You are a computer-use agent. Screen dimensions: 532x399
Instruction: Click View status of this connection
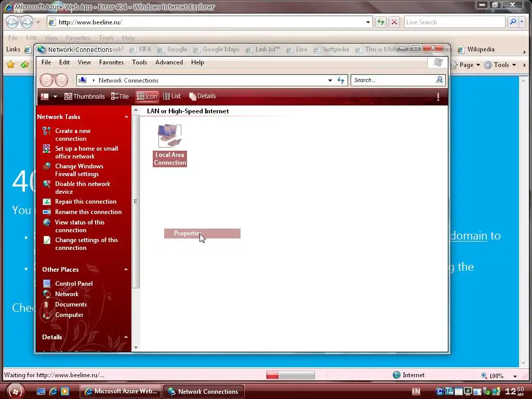(79, 226)
